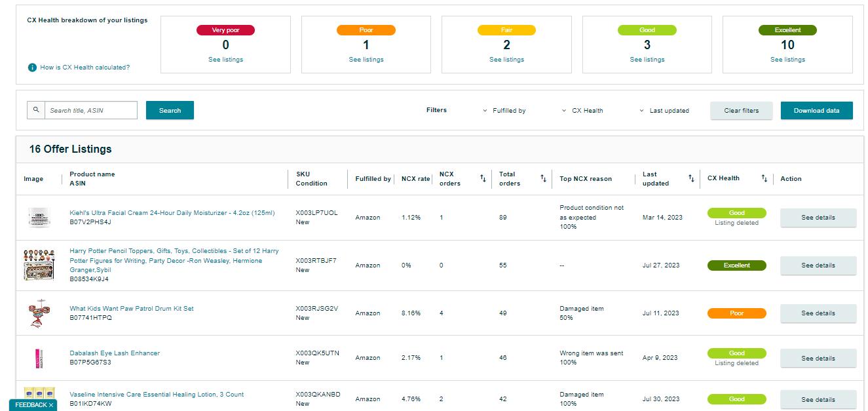The width and height of the screenshot is (868, 411).
Task: Click Poor badge in Paw Patrol row
Action: click(737, 313)
